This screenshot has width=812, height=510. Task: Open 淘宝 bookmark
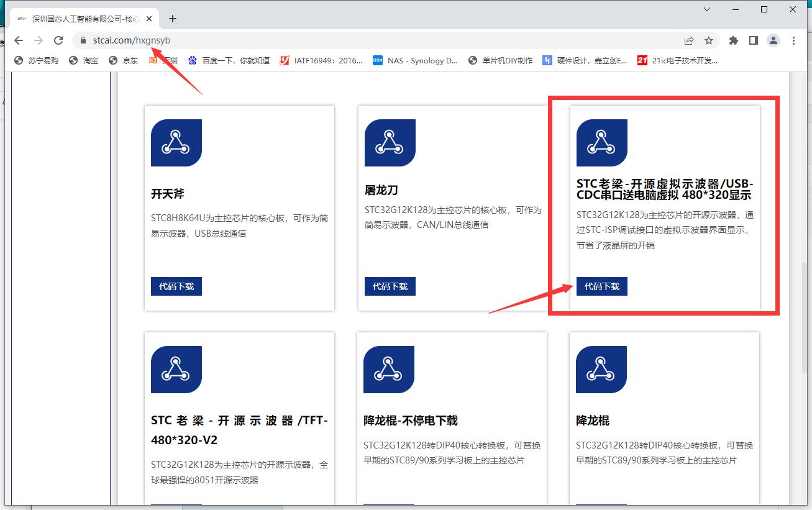[84, 60]
